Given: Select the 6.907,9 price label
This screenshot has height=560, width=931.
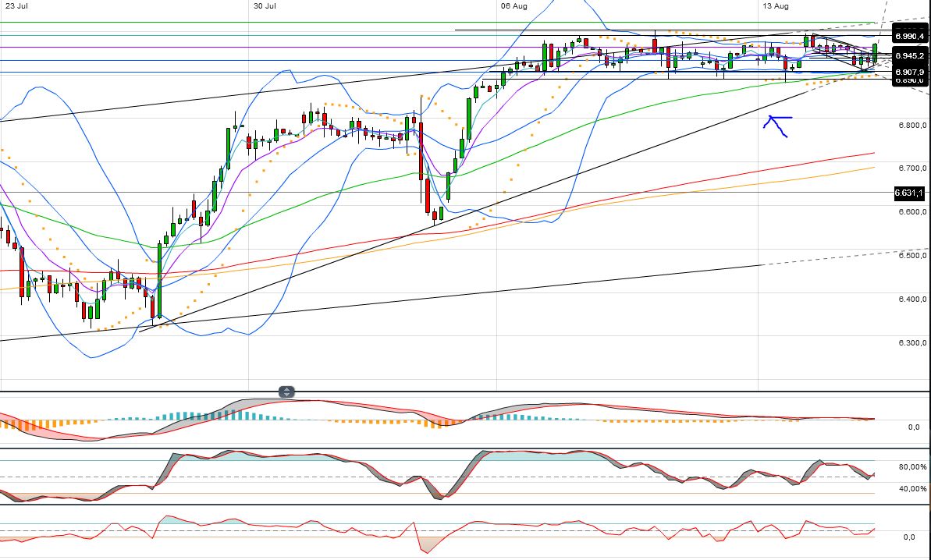Looking at the screenshot, I should pos(910,72).
